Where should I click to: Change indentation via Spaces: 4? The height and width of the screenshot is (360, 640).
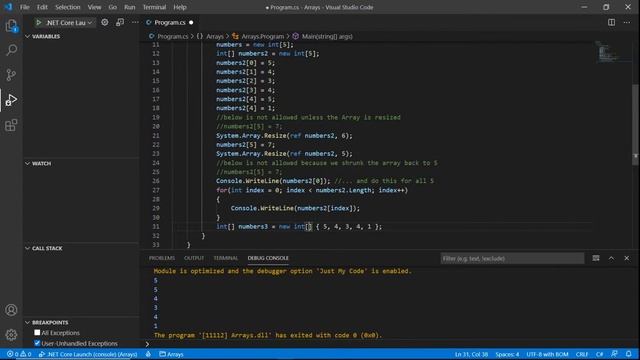click(x=507, y=354)
